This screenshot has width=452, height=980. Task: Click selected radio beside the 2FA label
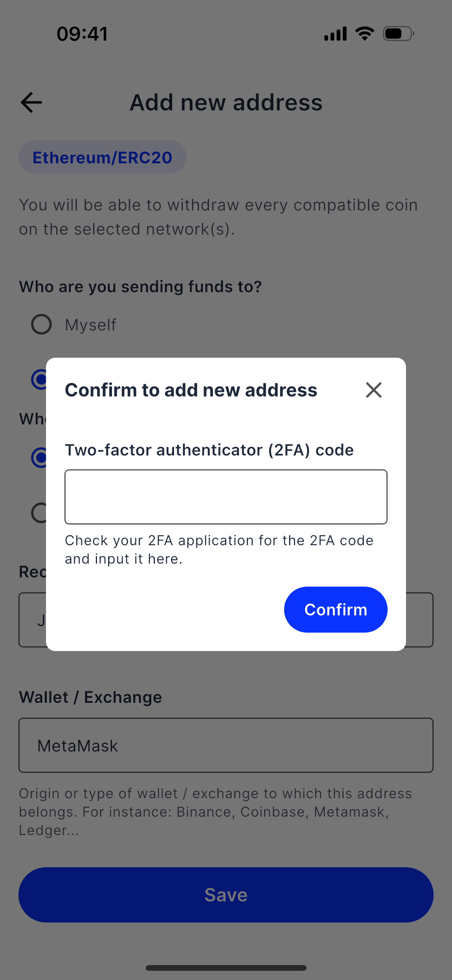pyautogui.click(x=39, y=457)
